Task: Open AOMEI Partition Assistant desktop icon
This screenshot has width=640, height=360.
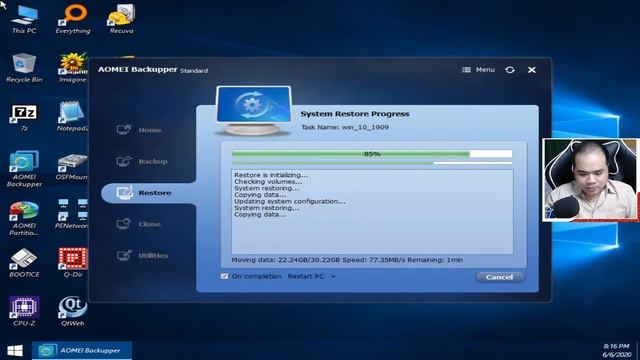Action: click(x=24, y=218)
